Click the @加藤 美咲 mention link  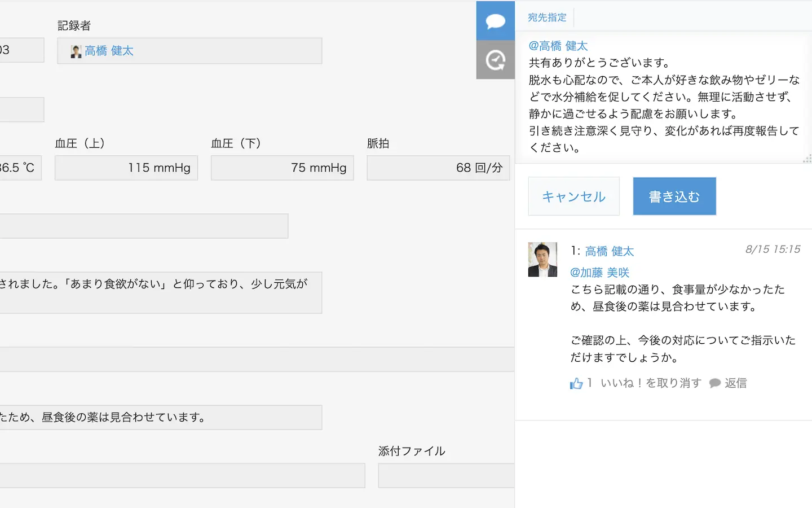599,273
